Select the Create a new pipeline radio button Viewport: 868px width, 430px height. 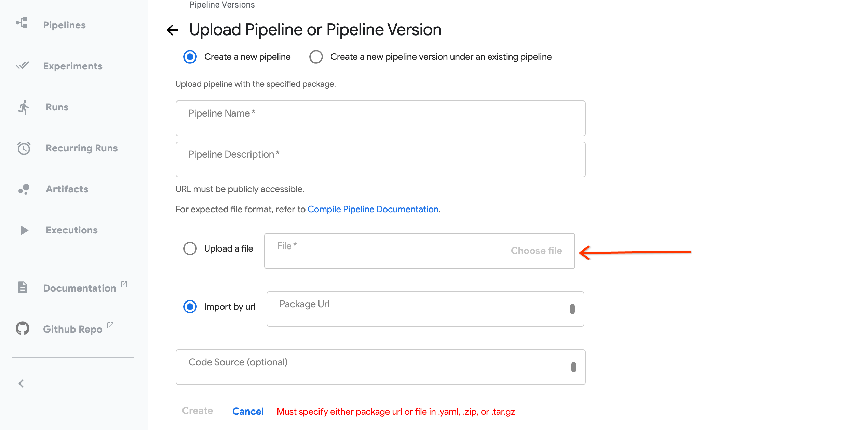pyautogui.click(x=190, y=57)
